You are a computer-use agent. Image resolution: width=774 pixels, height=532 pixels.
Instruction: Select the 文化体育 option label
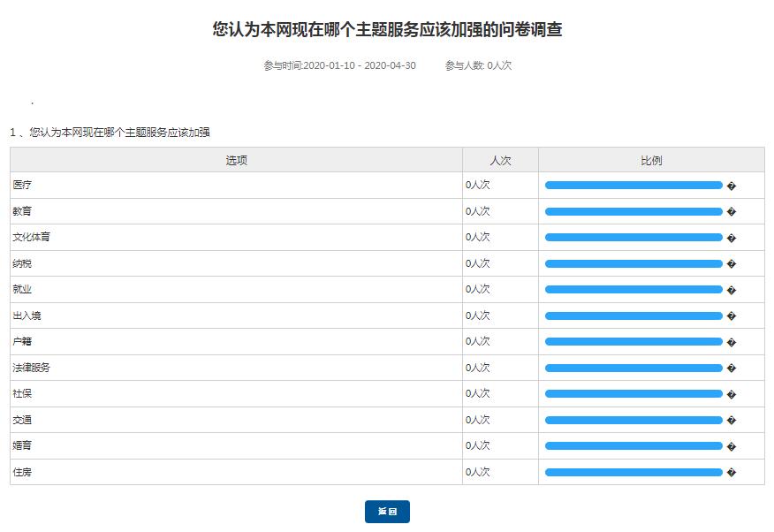click(x=26, y=238)
